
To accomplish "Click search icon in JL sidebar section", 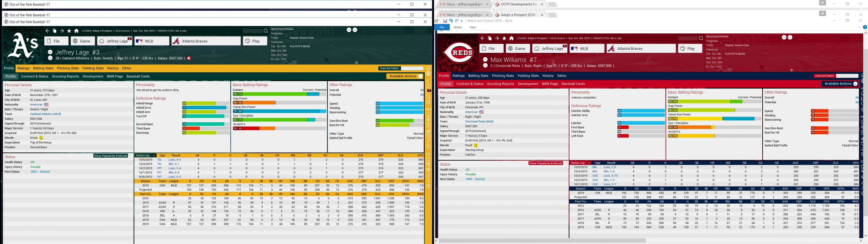I will (x=428, y=96).
